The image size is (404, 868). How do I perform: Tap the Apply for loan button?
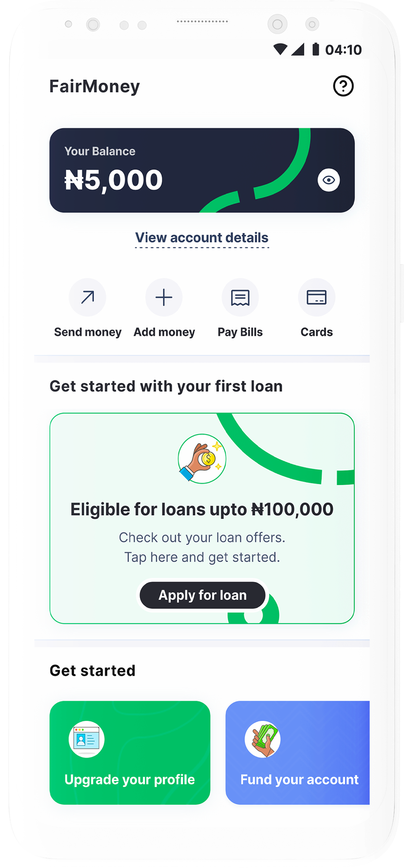pyautogui.click(x=202, y=595)
